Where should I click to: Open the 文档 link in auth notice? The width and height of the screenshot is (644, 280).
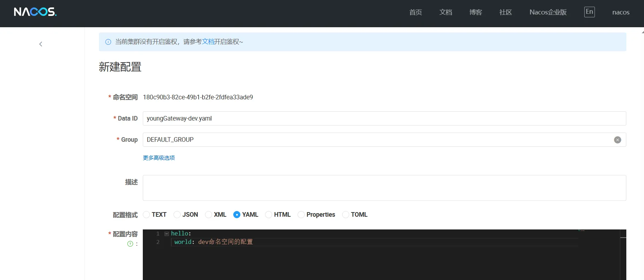[x=208, y=42]
